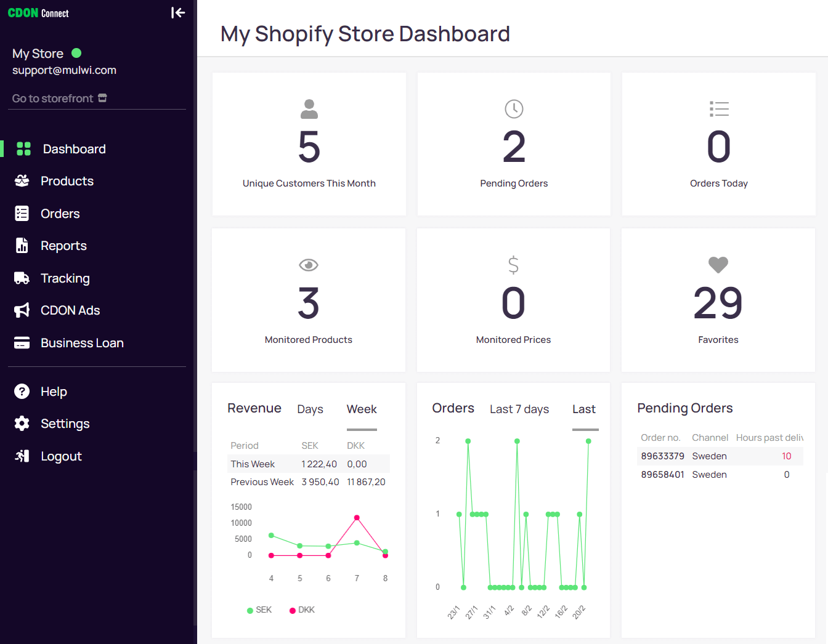Select the Orders Last 7 days tab
The image size is (828, 644).
(x=519, y=409)
